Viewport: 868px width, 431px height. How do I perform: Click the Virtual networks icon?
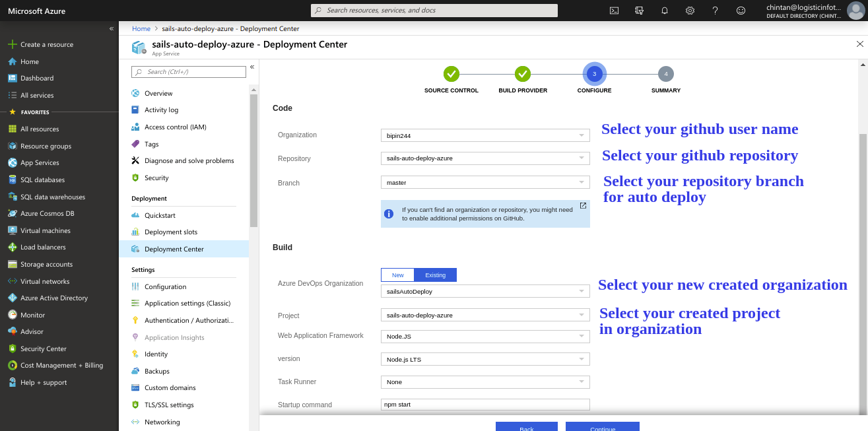tap(12, 281)
